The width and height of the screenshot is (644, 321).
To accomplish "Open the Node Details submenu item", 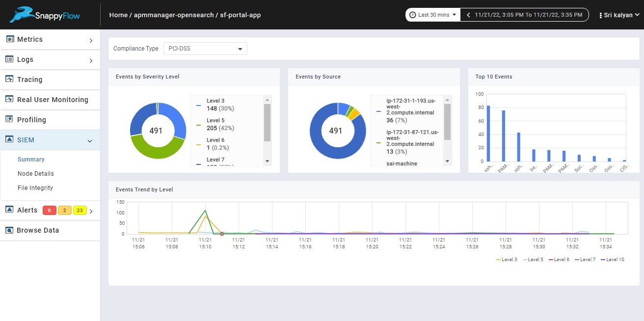I will tap(36, 174).
